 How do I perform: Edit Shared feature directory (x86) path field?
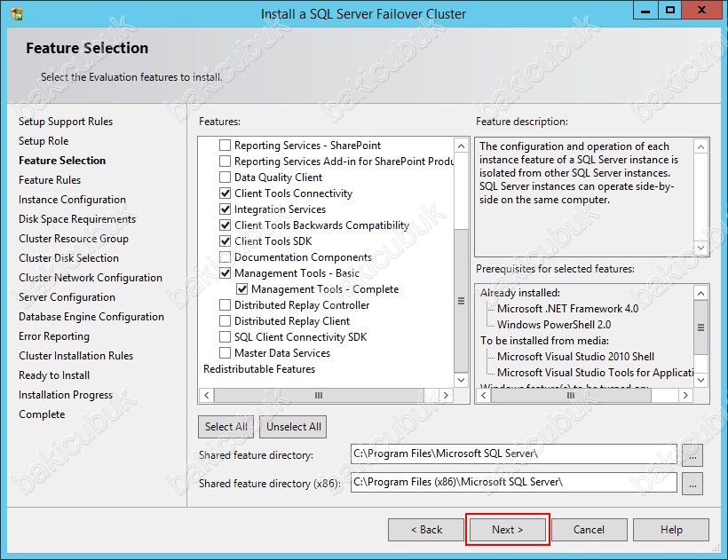pyautogui.click(x=513, y=482)
